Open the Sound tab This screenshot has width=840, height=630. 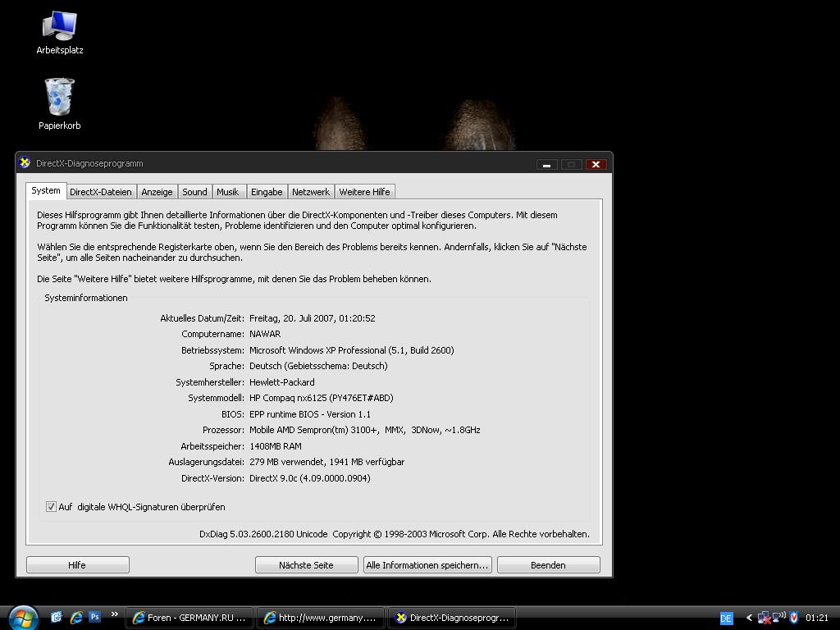[x=194, y=192]
